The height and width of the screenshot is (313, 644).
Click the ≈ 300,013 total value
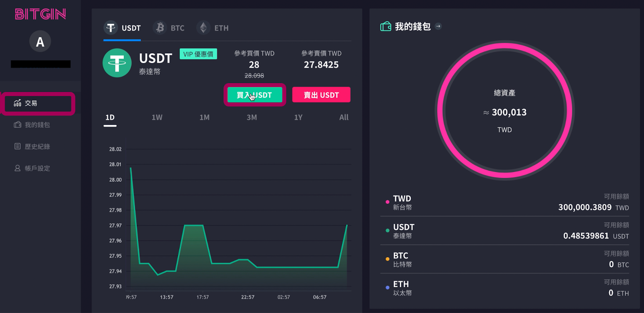click(505, 112)
